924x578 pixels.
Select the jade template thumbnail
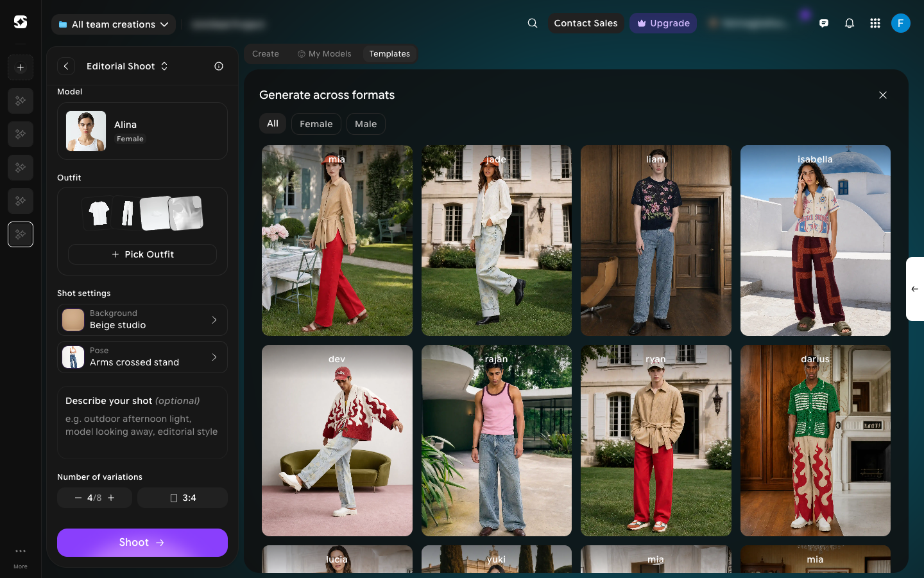pos(497,241)
